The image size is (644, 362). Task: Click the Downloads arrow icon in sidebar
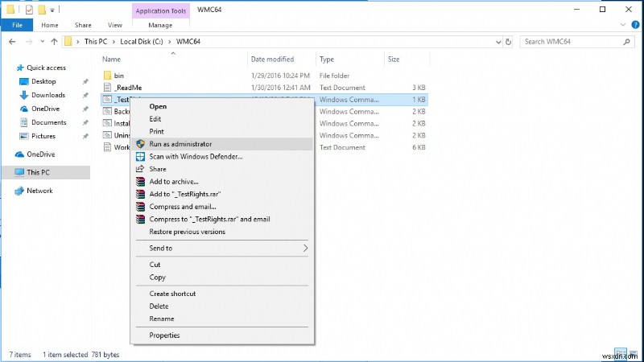click(x=24, y=95)
